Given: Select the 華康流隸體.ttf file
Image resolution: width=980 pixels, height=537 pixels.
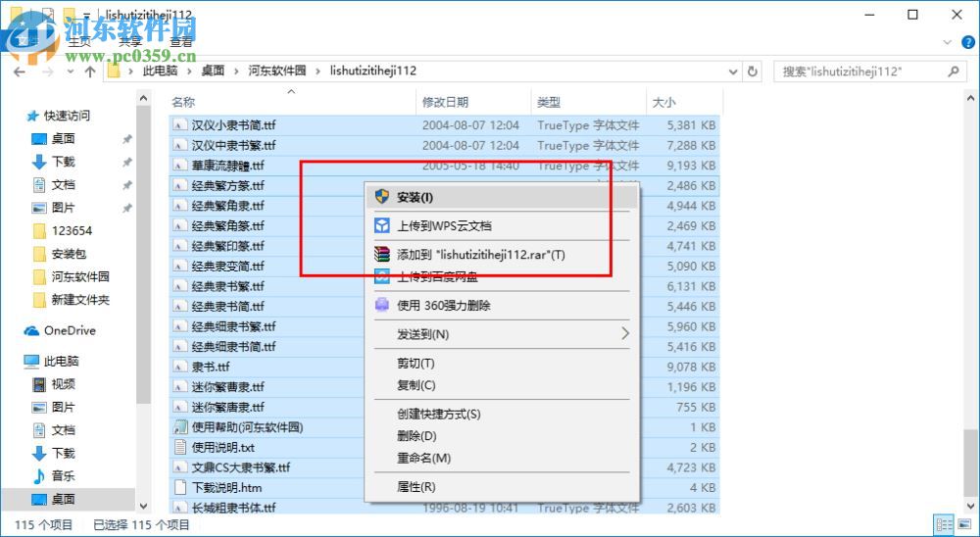Looking at the screenshot, I should pyautogui.click(x=227, y=166).
